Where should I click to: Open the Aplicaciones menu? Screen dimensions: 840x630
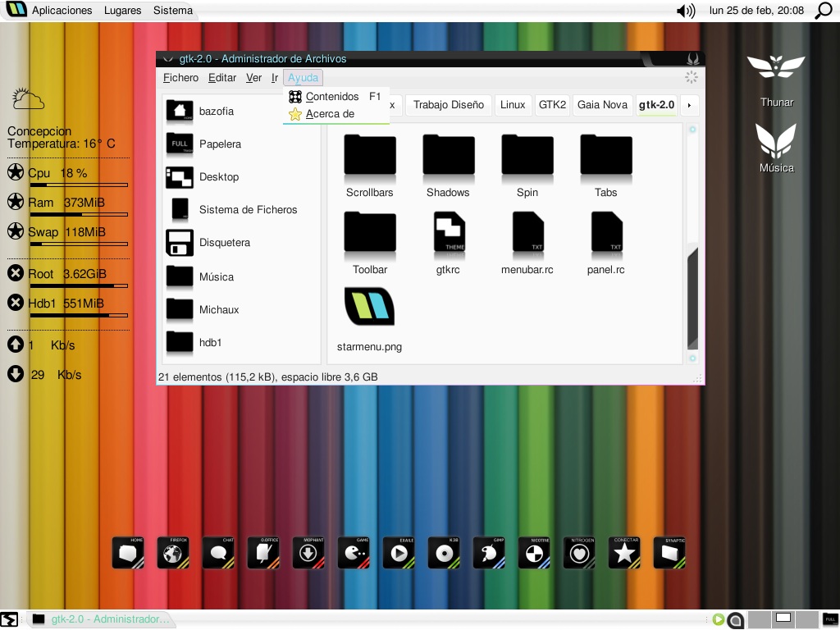(62, 10)
